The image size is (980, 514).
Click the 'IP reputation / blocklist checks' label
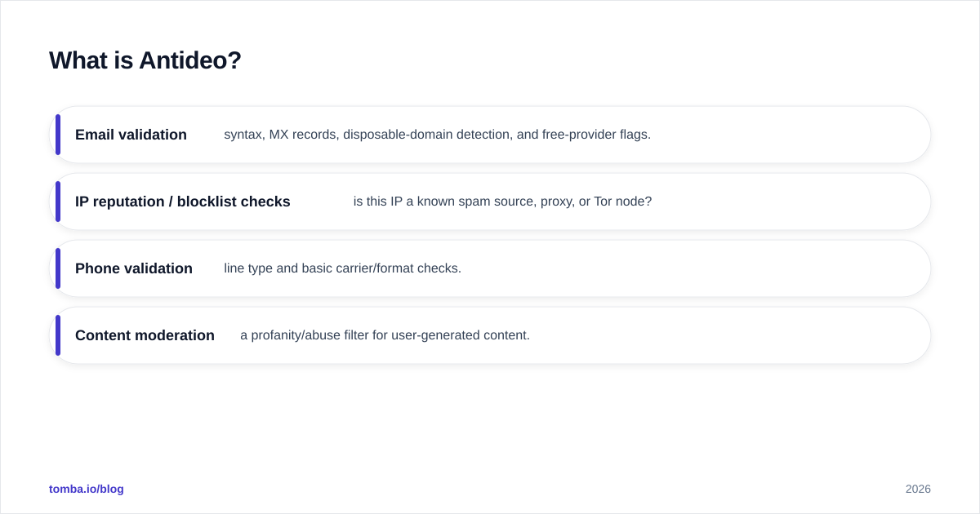(x=183, y=202)
